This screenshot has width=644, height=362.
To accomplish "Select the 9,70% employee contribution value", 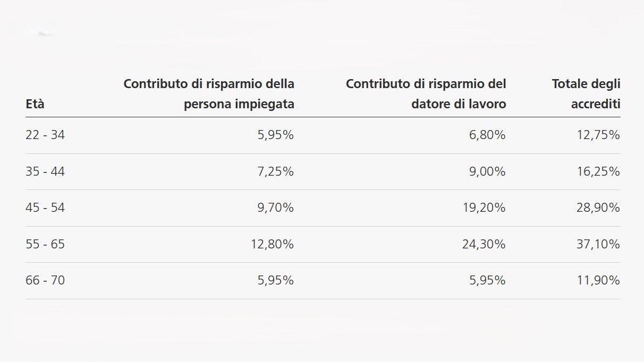I will [x=275, y=208].
